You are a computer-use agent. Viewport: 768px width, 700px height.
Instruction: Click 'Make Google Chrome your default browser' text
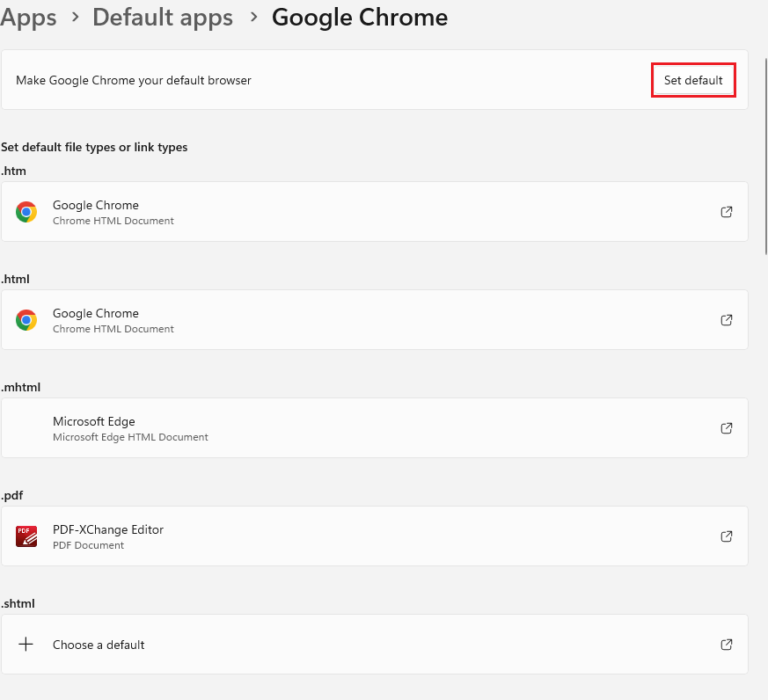tap(134, 80)
